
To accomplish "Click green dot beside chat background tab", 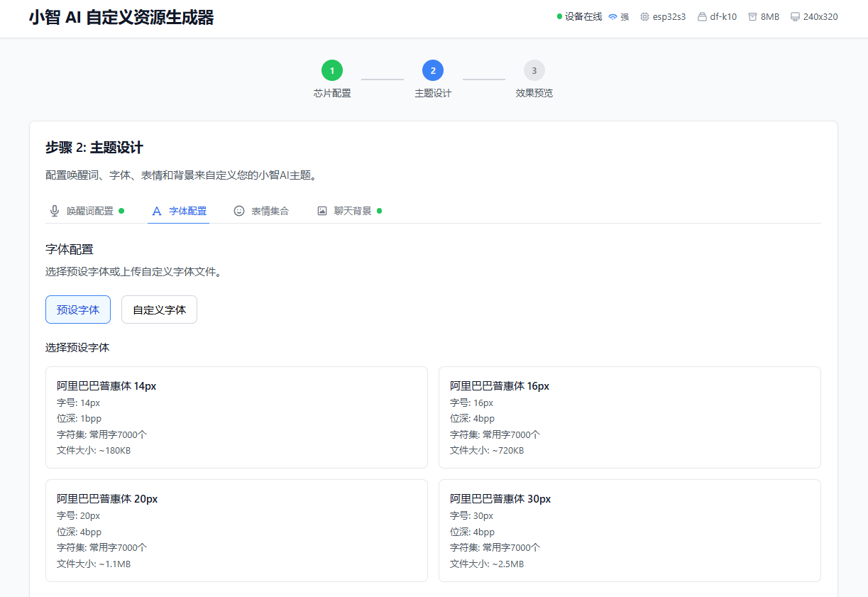I will click(x=379, y=211).
